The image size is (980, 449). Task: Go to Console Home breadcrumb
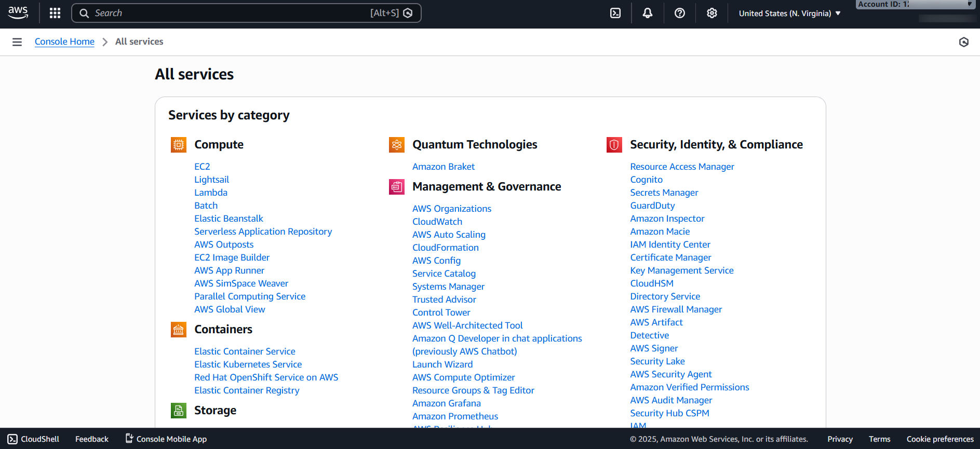tap(64, 42)
